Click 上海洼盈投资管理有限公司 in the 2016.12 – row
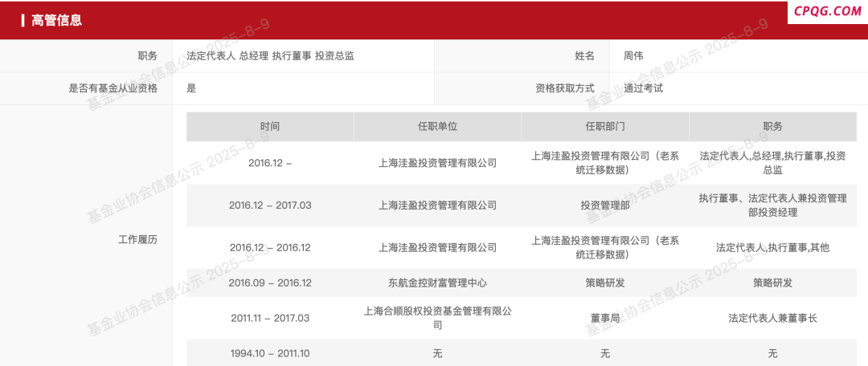 pyautogui.click(x=437, y=163)
